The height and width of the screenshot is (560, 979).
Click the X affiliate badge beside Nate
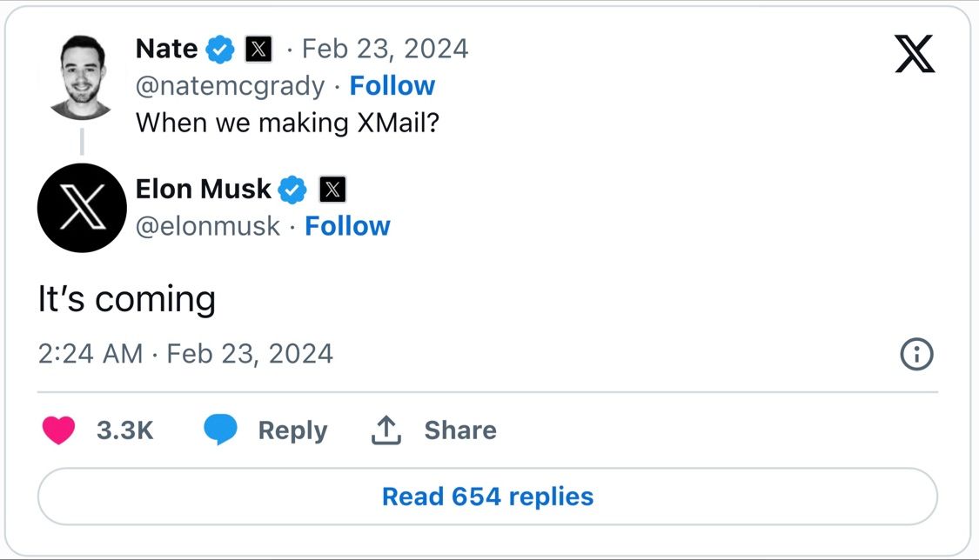tap(258, 50)
